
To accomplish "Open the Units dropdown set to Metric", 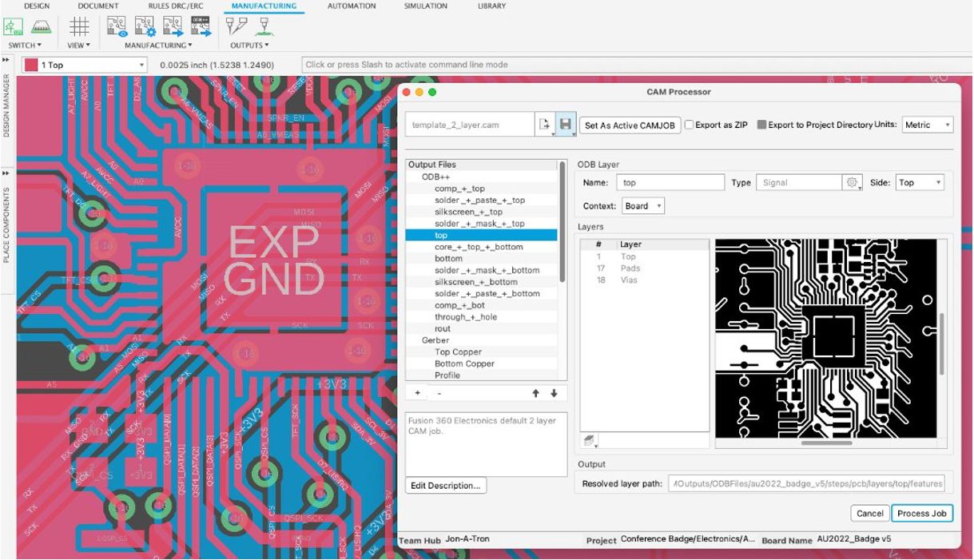I will point(927,125).
